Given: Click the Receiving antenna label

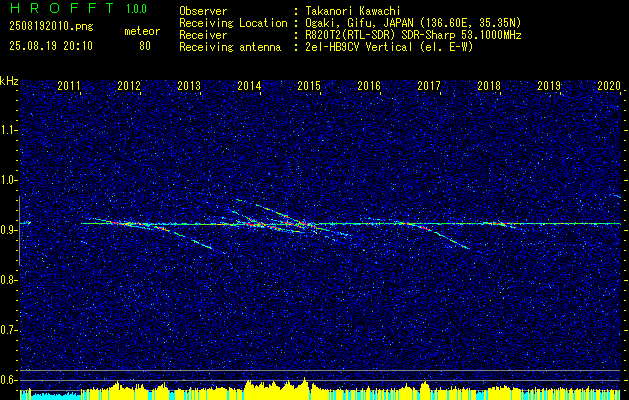Looking at the screenshot, I should click(x=230, y=47).
